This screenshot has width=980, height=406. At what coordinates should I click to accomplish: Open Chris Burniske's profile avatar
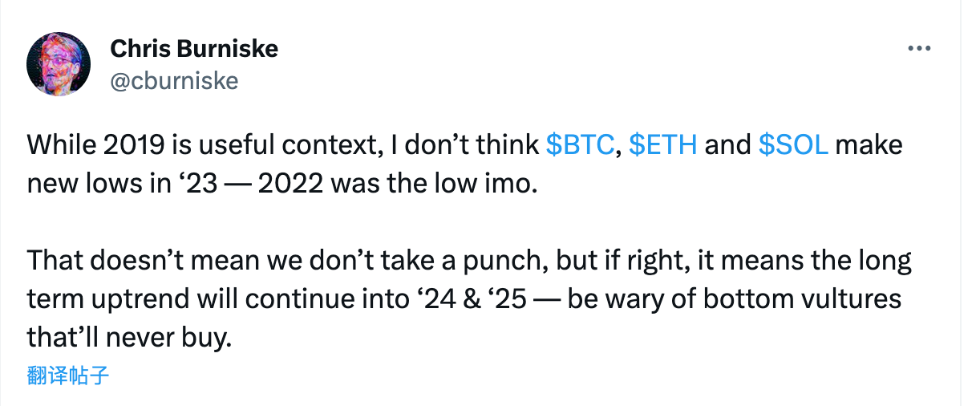pos(57,65)
